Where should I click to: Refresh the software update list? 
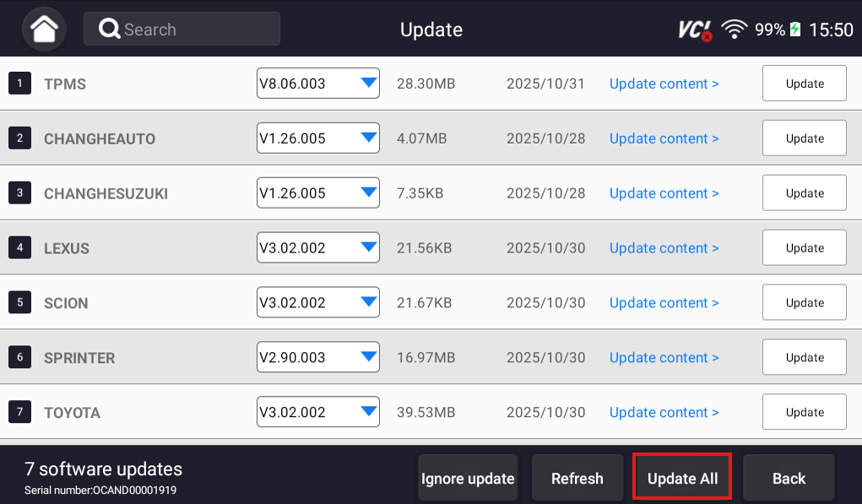577,478
